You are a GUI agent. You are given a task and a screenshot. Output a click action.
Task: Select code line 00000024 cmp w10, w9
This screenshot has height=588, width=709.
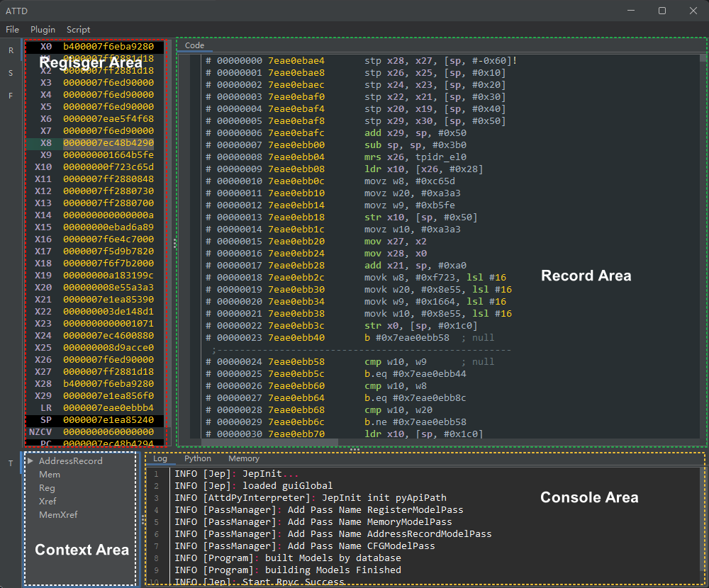coord(350,361)
